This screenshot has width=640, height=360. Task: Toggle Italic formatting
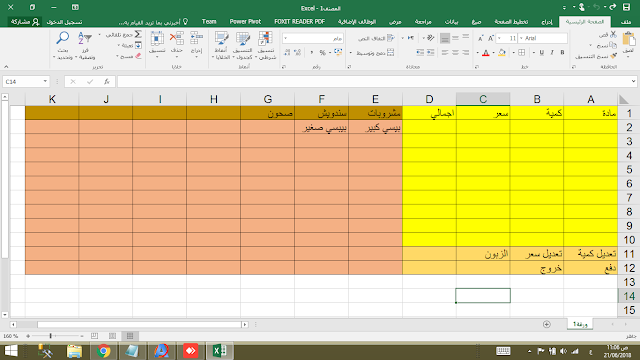(x=552, y=53)
